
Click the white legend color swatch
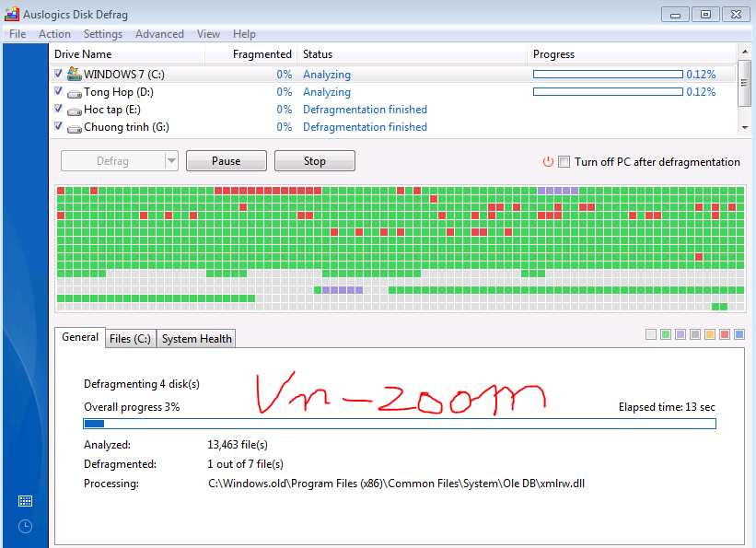tap(651, 334)
